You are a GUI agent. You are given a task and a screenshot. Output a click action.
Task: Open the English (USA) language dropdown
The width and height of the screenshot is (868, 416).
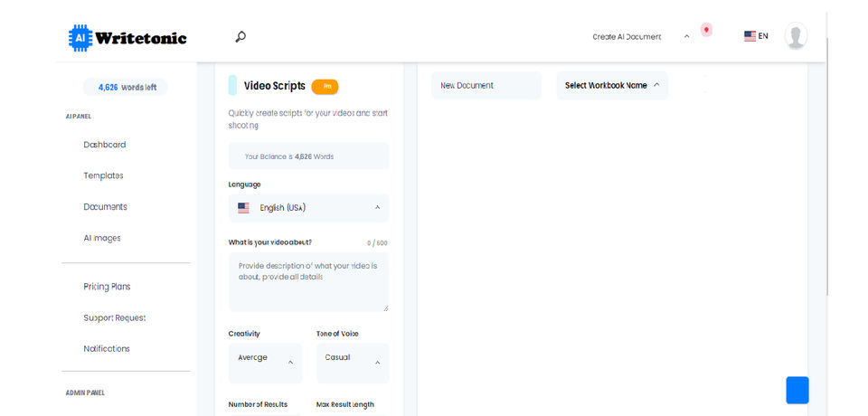coord(308,208)
